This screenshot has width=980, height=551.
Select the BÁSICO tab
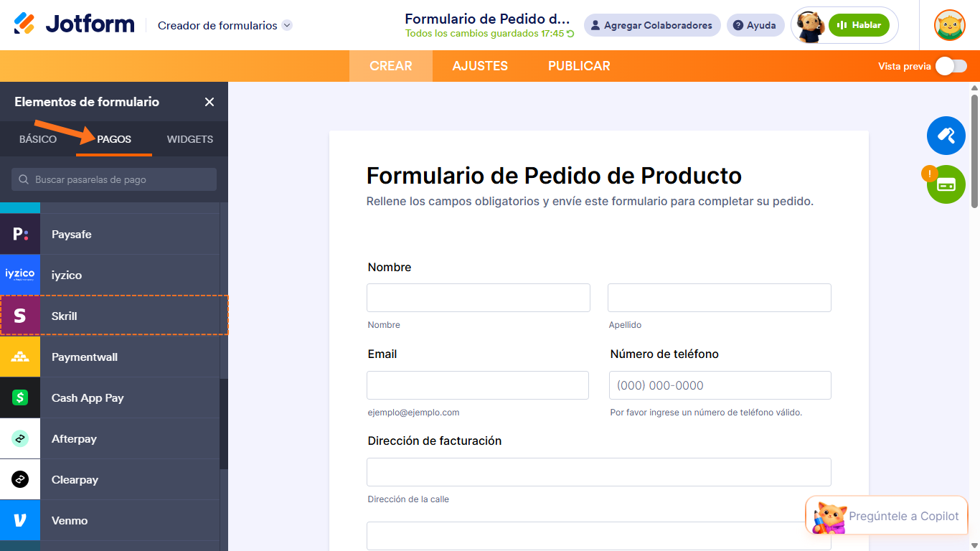(38, 139)
